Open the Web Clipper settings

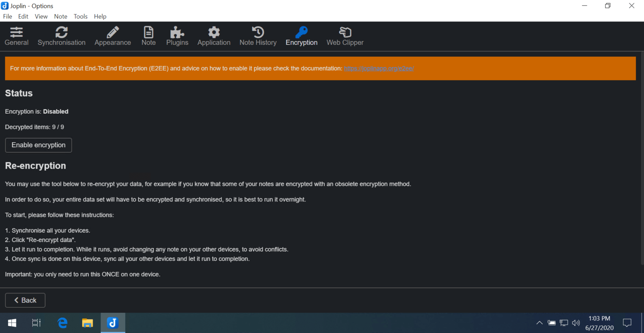click(x=345, y=36)
